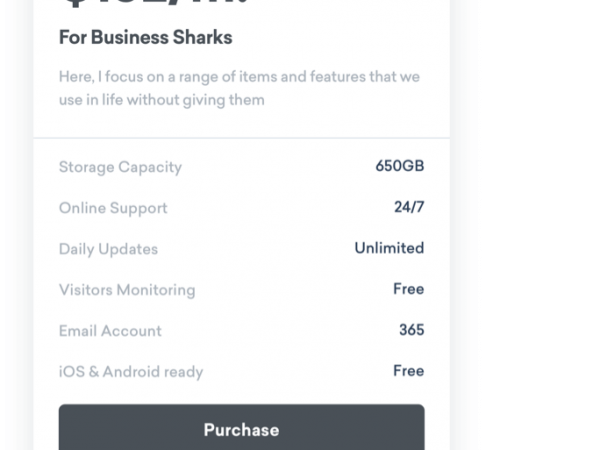600x450 pixels.
Task: Click the 650GB storage value
Action: pyautogui.click(x=399, y=166)
